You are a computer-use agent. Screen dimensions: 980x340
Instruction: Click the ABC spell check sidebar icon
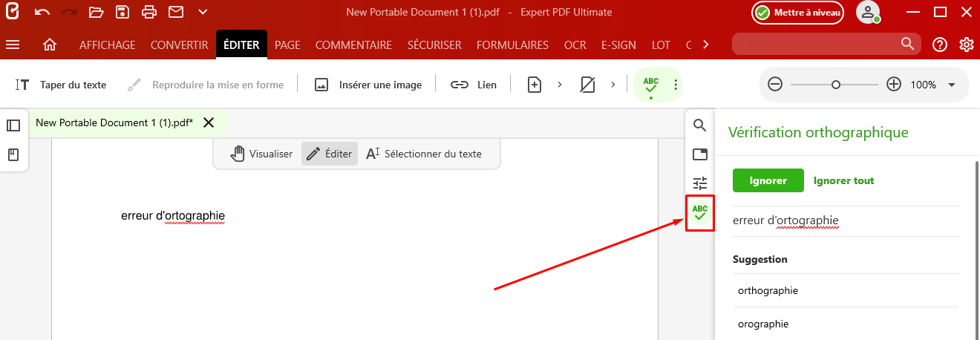click(699, 213)
